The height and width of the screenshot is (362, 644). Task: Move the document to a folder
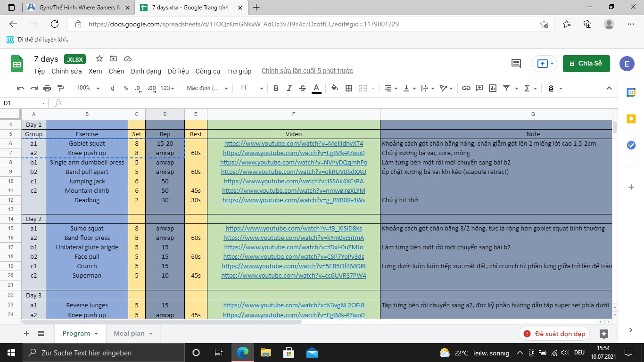click(x=113, y=59)
